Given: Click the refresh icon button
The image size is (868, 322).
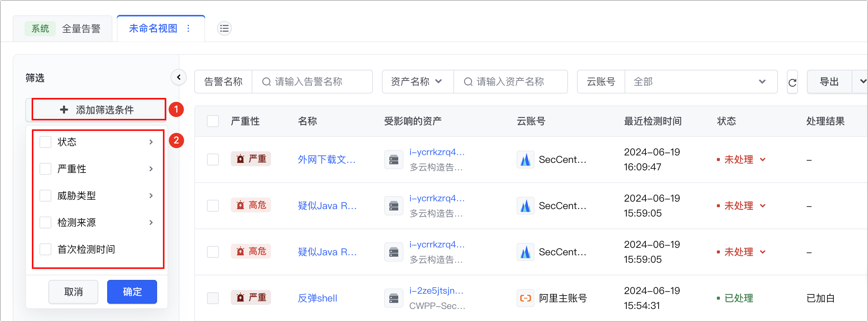Looking at the screenshot, I should 792,82.
